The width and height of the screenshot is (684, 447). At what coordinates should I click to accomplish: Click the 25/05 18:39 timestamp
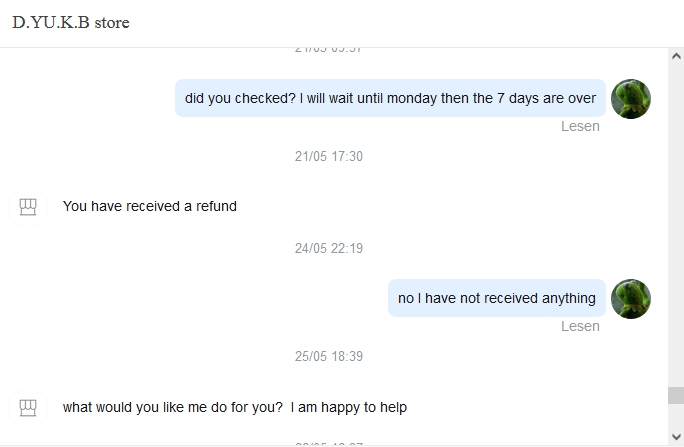click(x=329, y=356)
